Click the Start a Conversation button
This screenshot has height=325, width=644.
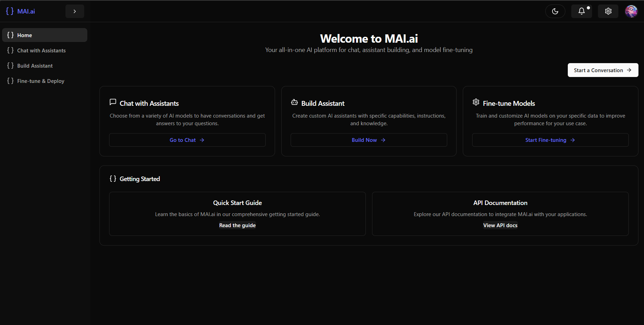[603, 70]
